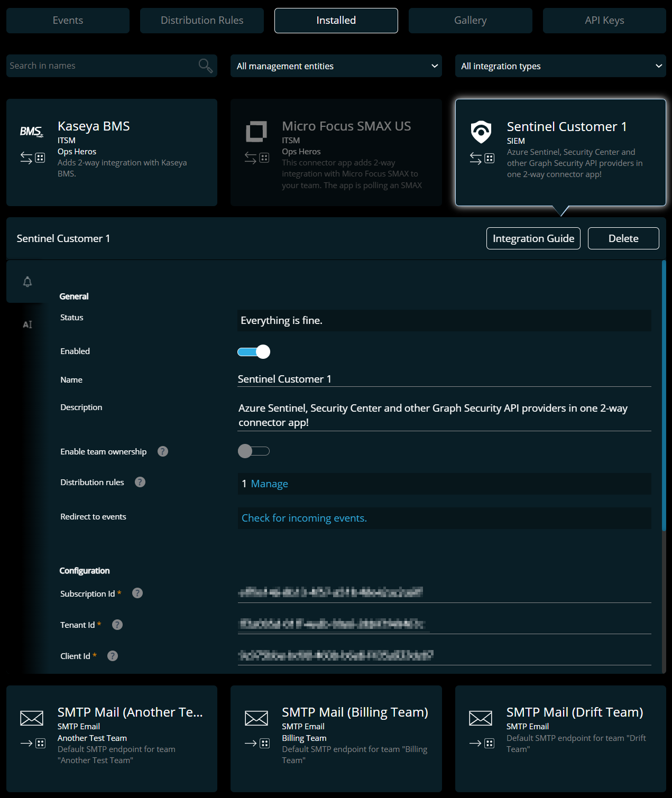Open the bell notifications side tab
672x798 pixels.
[x=27, y=282]
